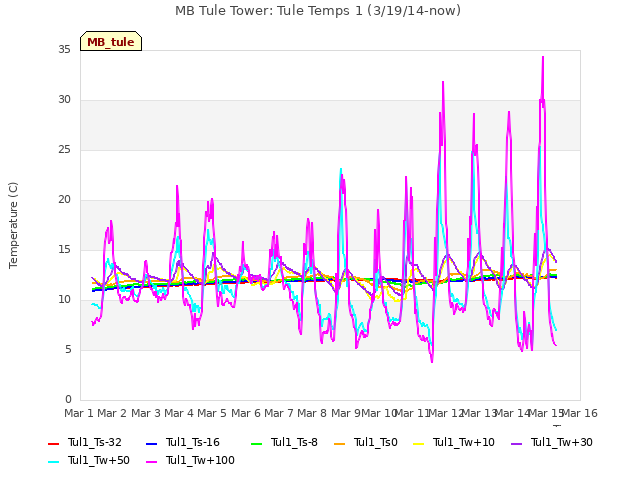
Task: Click the yellow Tul1_Tw+10 legend swatch
Action: pos(419,443)
